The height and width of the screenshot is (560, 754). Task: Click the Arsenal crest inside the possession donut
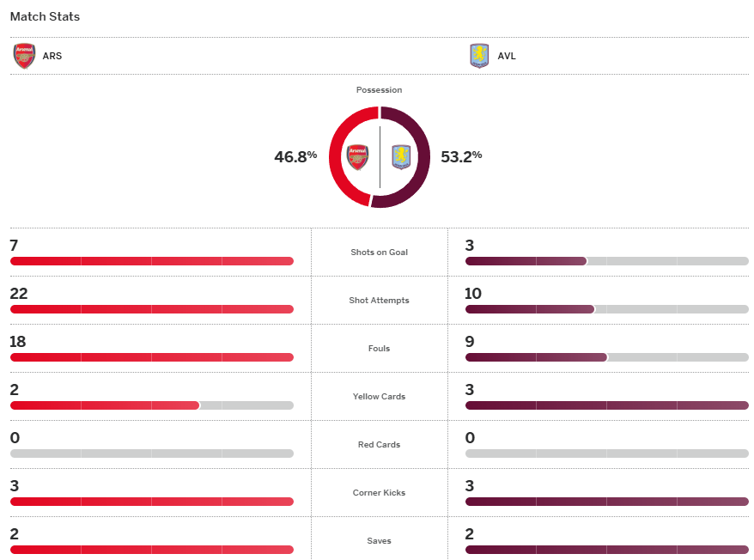tap(357, 157)
